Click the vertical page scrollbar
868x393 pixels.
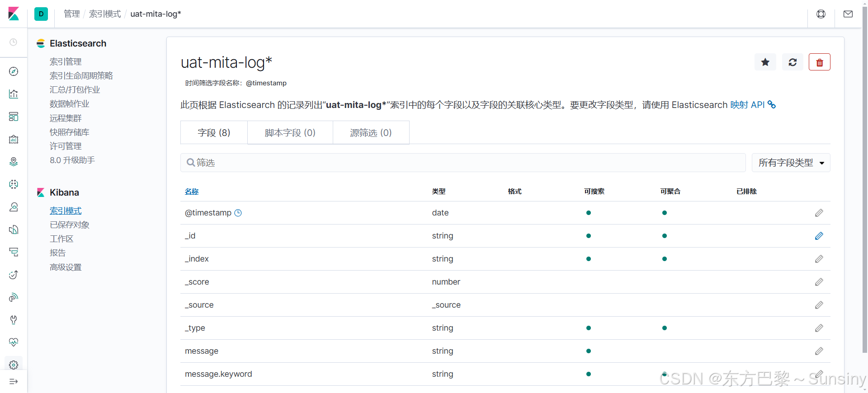(x=864, y=181)
